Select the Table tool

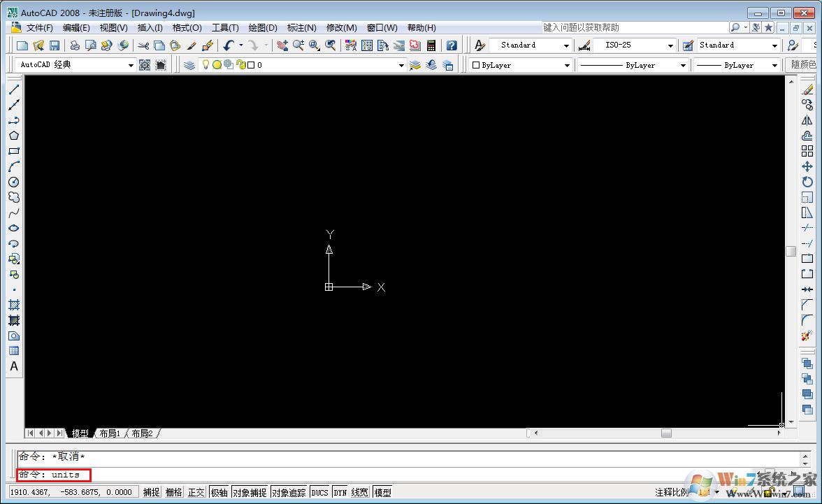[14, 351]
